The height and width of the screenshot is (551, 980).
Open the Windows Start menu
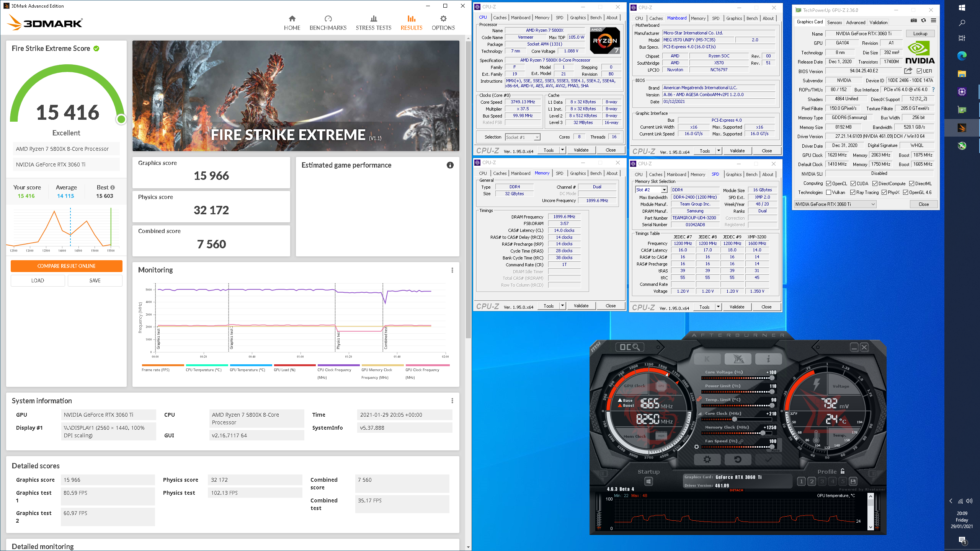click(962, 7)
